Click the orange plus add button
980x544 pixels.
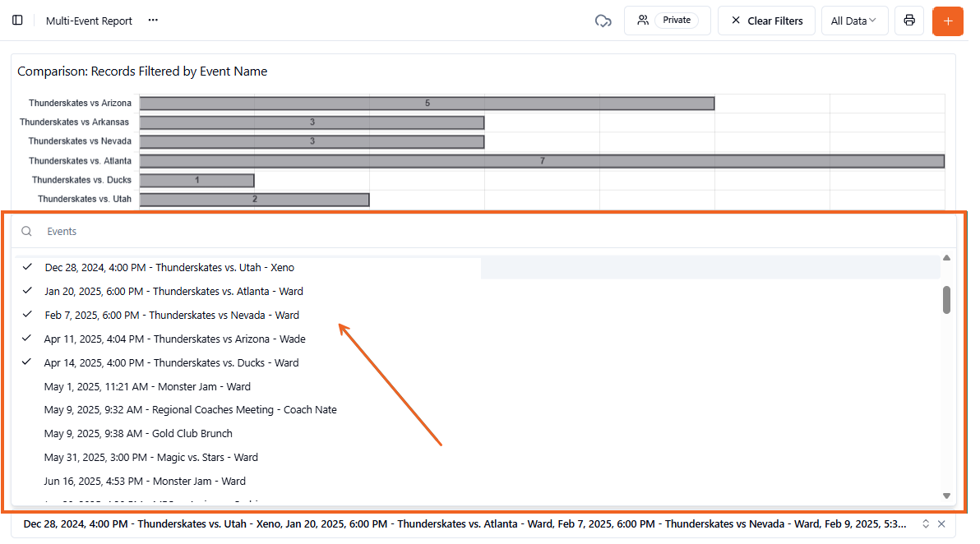tap(947, 21)
